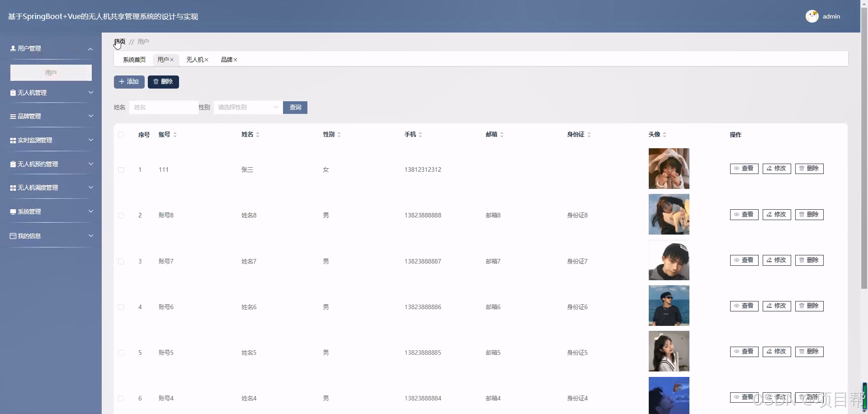Screen dimensions: 868x414
Task: View details for 张三 row
Action: [744, 169]
